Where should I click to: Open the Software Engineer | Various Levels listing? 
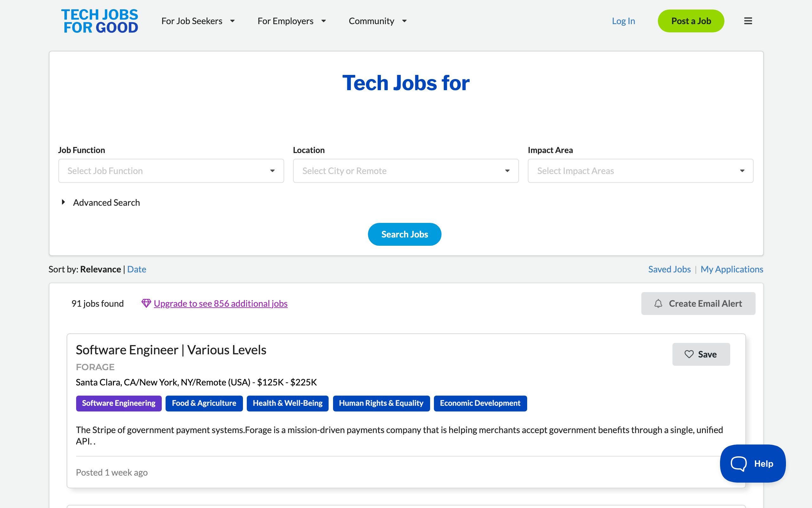click(x=171, y=350)
